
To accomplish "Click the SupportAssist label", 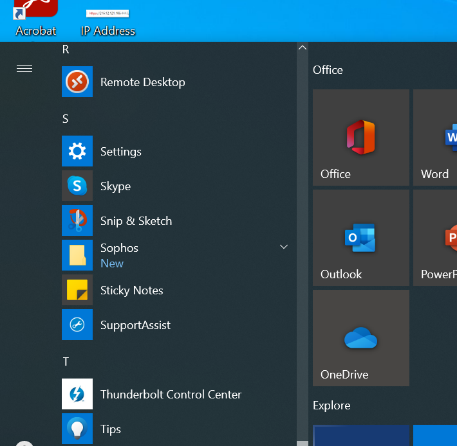I will [135, 325].
